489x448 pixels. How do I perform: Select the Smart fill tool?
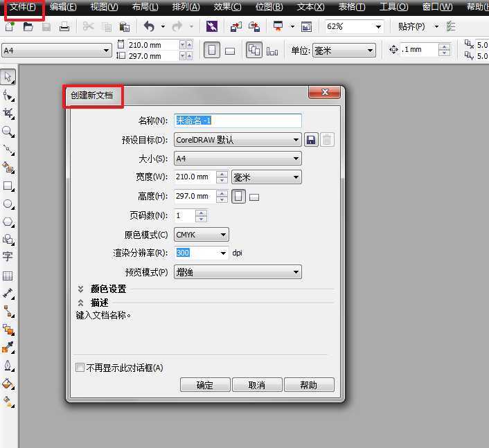point(8,168)
